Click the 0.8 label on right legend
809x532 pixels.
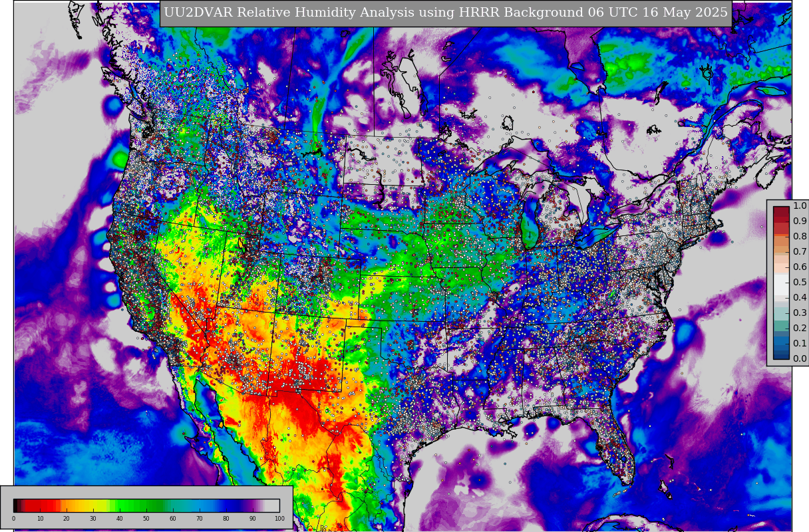pyautogui.click(x=800, y=236)
